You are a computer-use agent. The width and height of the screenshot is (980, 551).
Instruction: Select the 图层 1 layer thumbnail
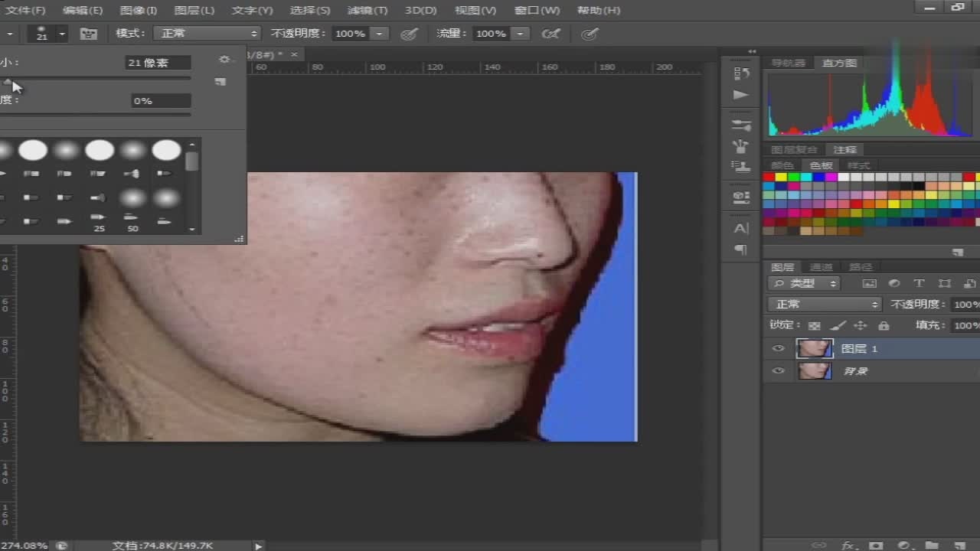click(814, 348)
